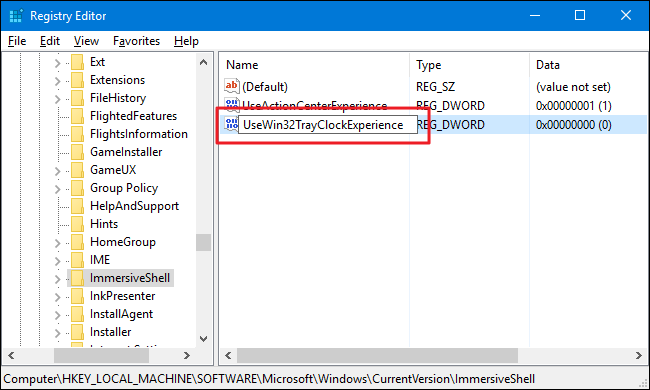Select the InkPresenter key label
The width and height of the screenshot is (650, 390).
[x=122, y=296]
